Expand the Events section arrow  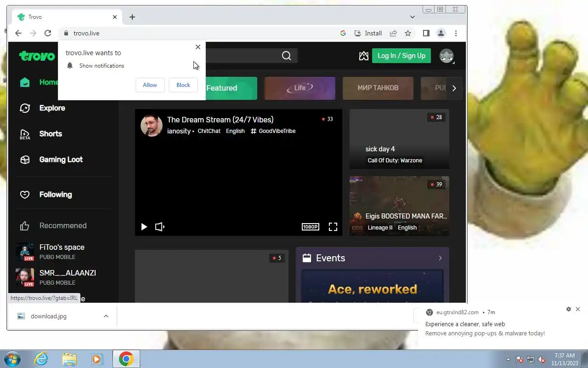tap(440, 258)
